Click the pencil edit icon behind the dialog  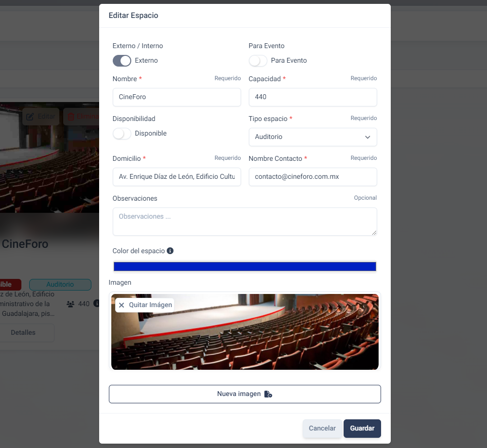(30, 117)
